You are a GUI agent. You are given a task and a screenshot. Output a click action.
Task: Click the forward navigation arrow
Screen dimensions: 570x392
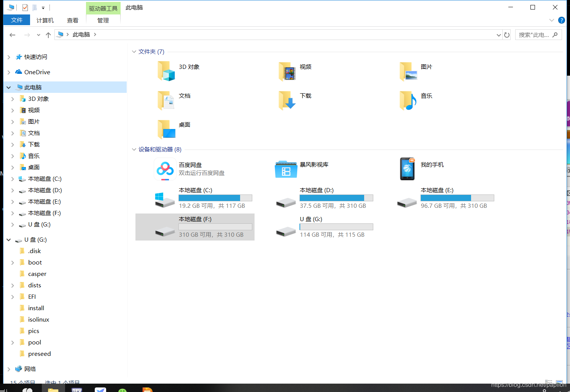point(27,35)
